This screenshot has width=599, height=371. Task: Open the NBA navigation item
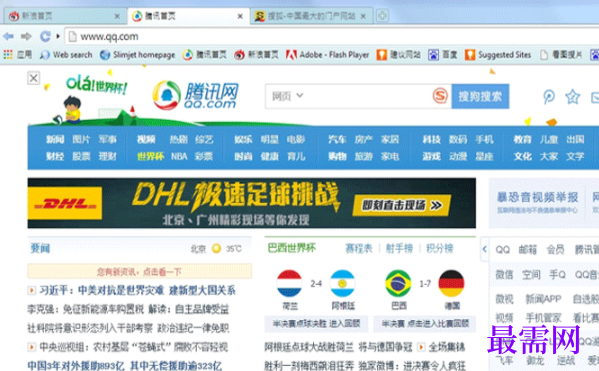pos(179,156)
